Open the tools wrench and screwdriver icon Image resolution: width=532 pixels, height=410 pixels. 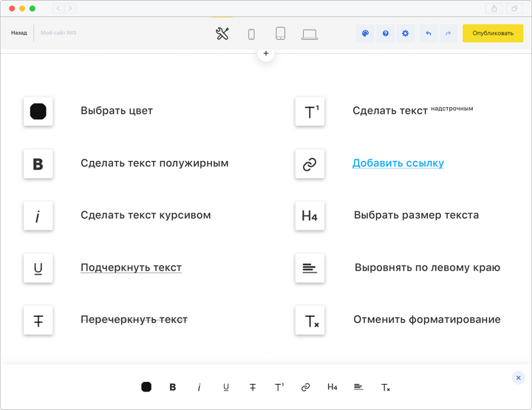coord(222,33)
